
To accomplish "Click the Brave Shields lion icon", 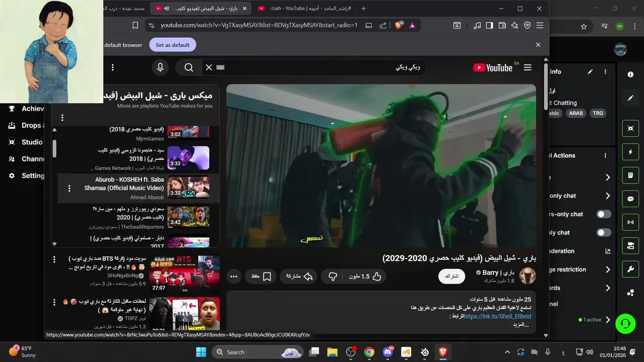I will click(398, 25).
